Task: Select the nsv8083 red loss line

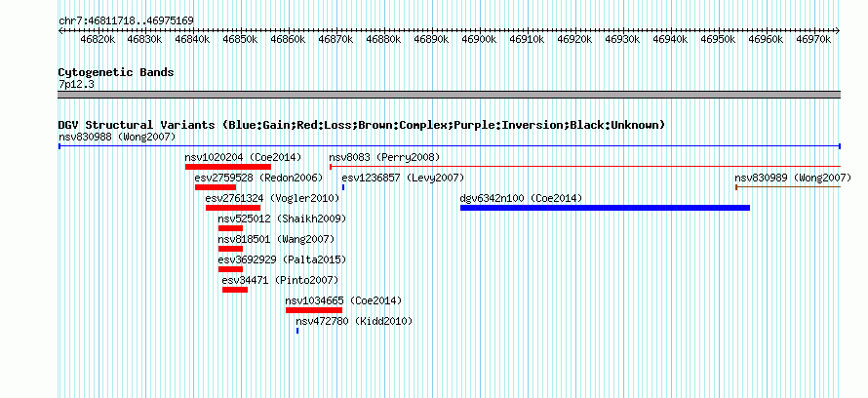Action: pos(585,167)
